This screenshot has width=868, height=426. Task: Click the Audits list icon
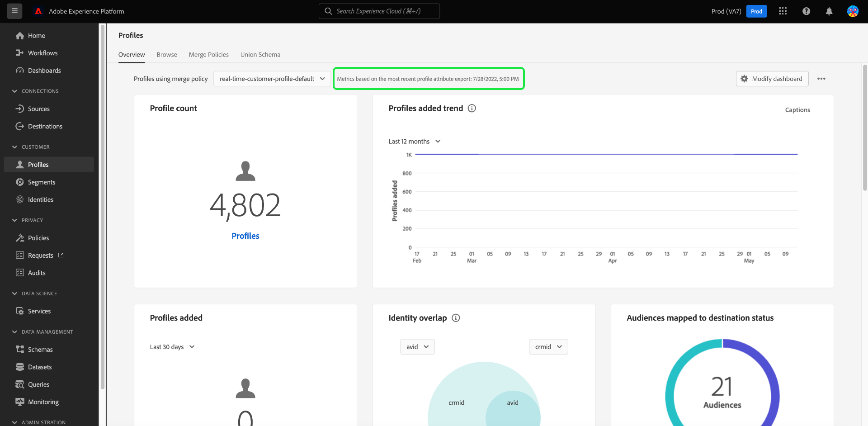(x=20, y=273)
